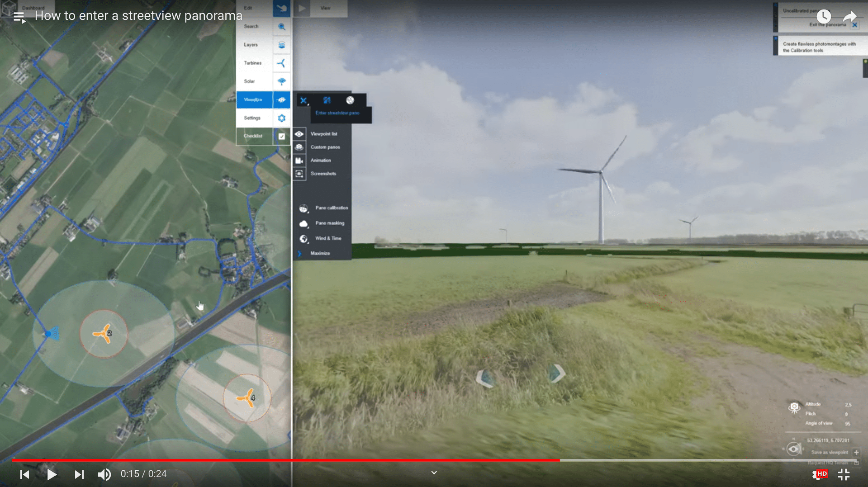Screen dimensions: 868x487
Task: Open the Wind & Time globe icon
Action: (x=304, y=239)
